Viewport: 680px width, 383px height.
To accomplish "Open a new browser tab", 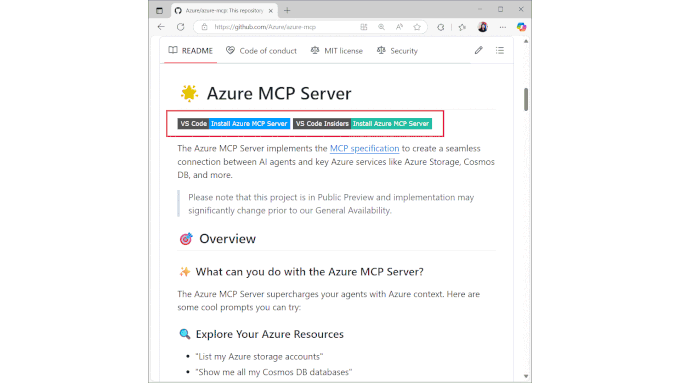I will pyautogui.click(x=287, y=10).
